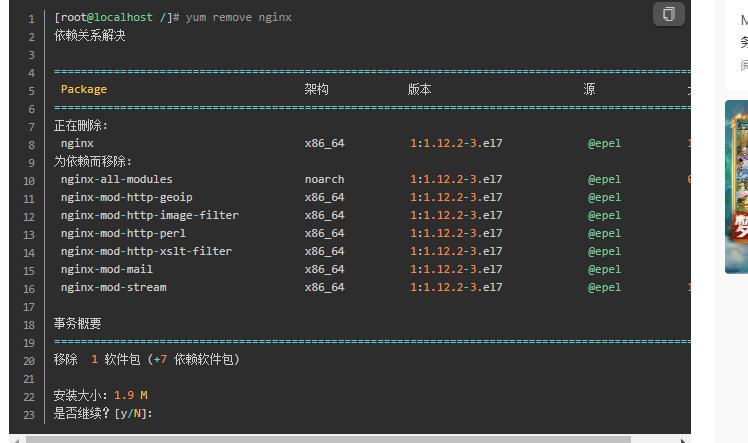Click 'nginx-mod-mail' package name
The image size is (748, 443).
[106, 269]
